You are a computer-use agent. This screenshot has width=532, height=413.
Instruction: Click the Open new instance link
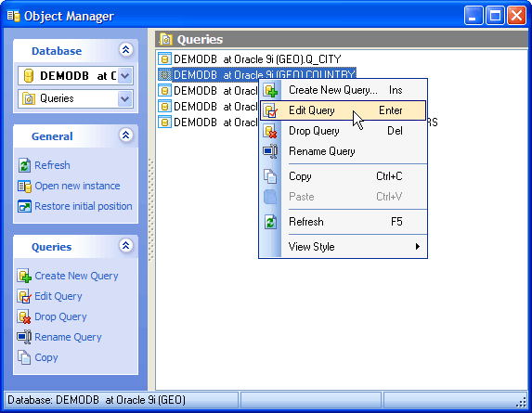[77, 187]
